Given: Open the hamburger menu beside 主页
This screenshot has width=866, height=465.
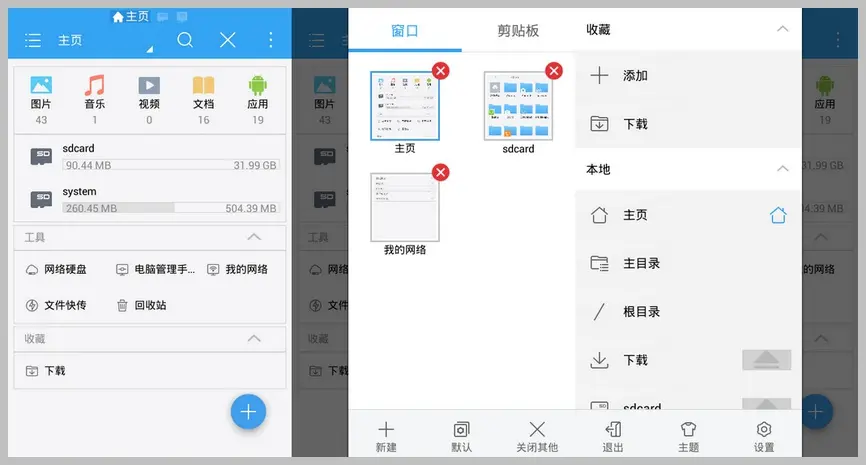Looking at the screenshot, I should click(33, 40).
